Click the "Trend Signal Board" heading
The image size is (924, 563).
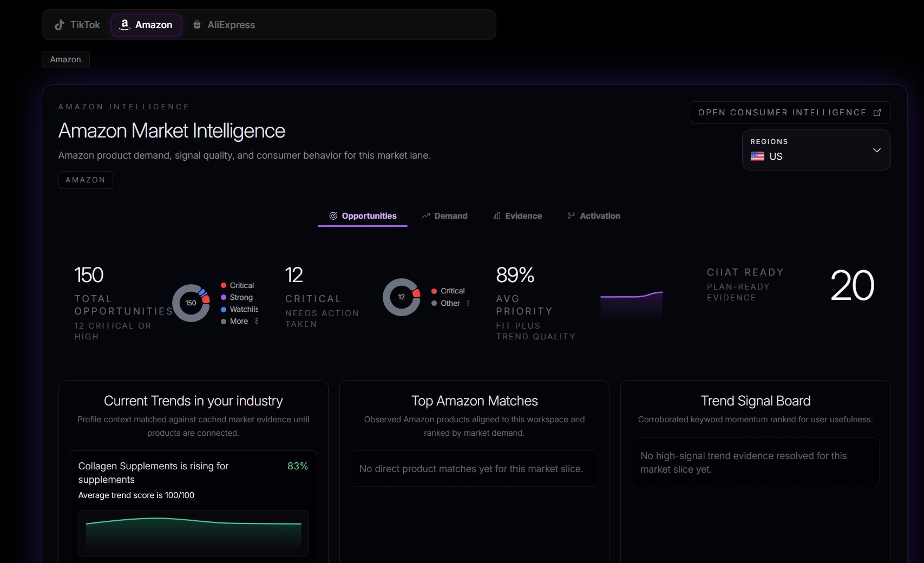tap(756, 401)
